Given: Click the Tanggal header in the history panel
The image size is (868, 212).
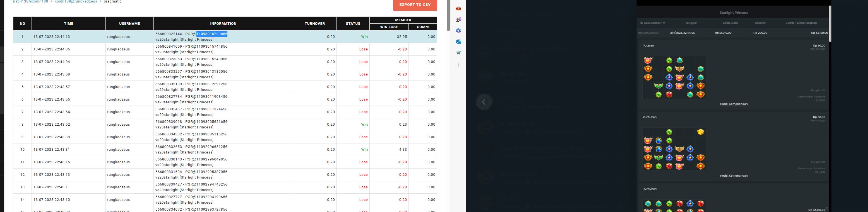Looking at the screenshot, I should (x=691, y=23).
